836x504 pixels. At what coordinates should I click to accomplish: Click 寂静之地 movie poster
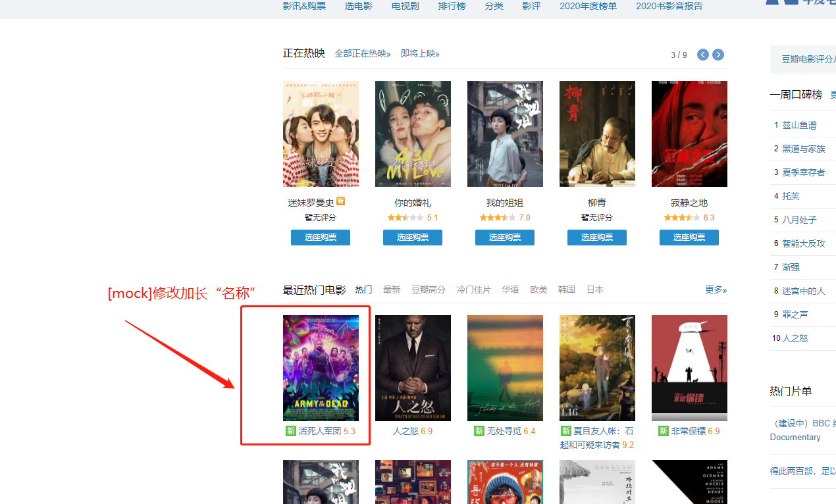[x=689, y=134]
